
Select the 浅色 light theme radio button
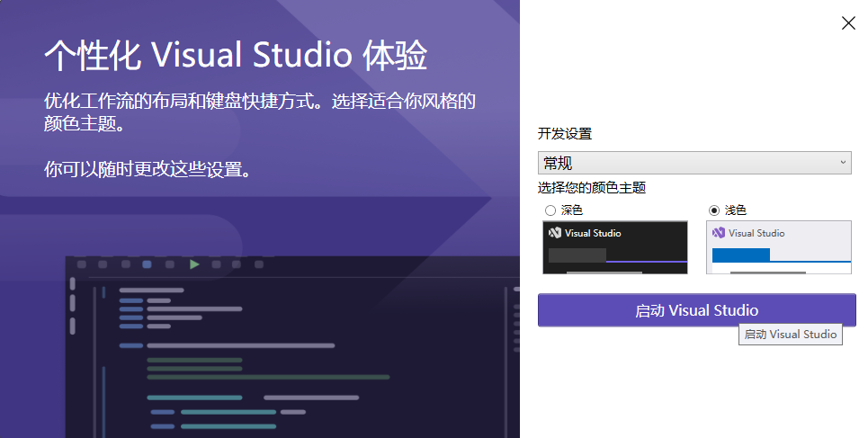point(714,210)
